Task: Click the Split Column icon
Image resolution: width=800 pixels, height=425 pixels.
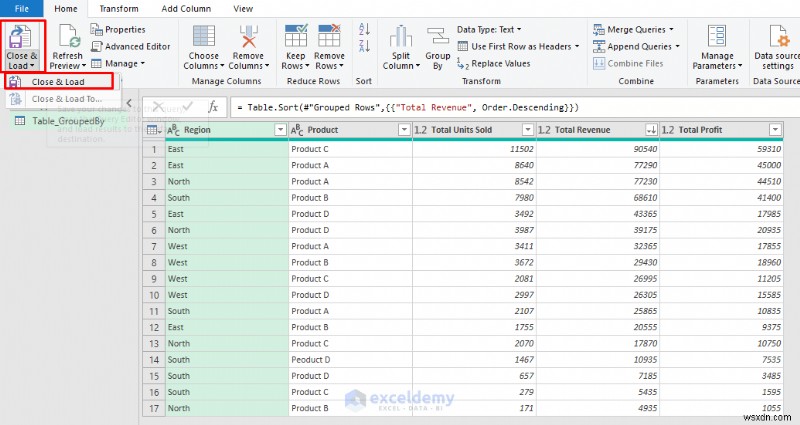Action: [x=401, y=37]
